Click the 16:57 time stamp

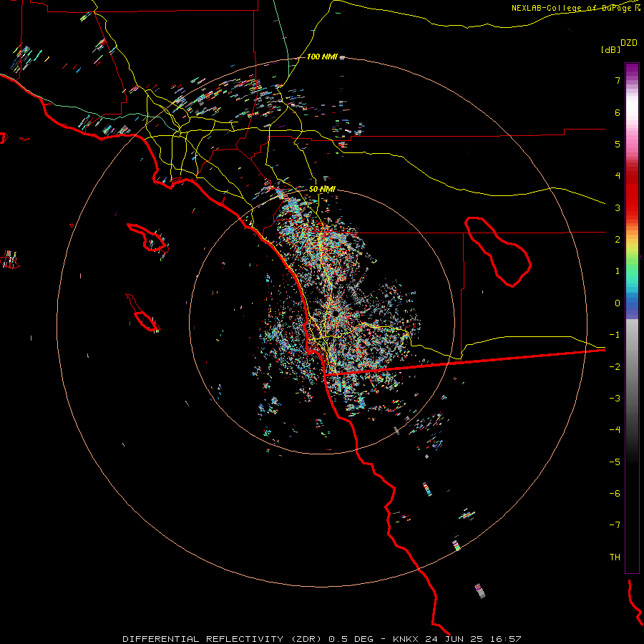pos(505,639)
